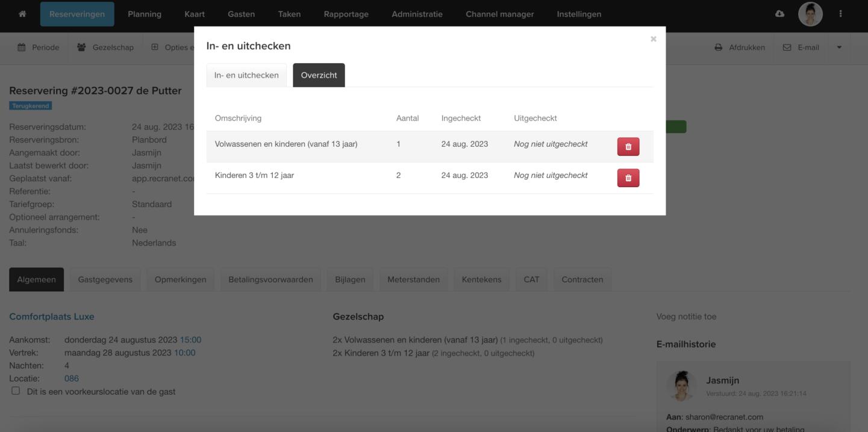
Task: Open the vertical three-dot menu
Action: tap(840, 14)
